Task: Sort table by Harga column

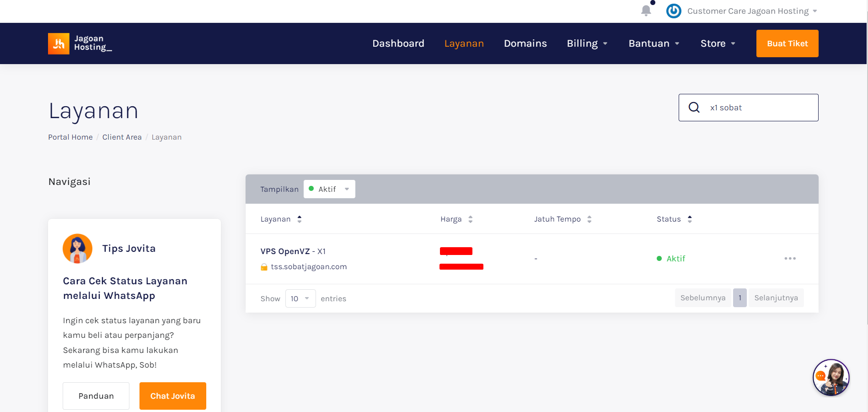Action: point(456,219)
